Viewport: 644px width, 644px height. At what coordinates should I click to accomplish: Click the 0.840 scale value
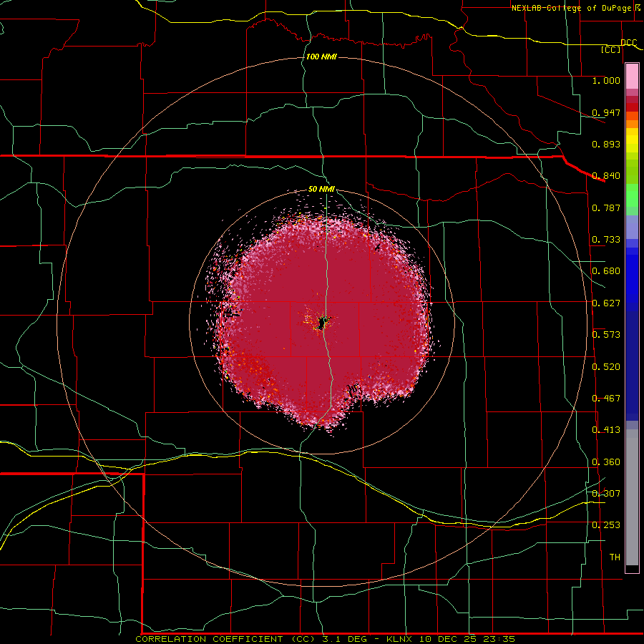coord(606,176)
